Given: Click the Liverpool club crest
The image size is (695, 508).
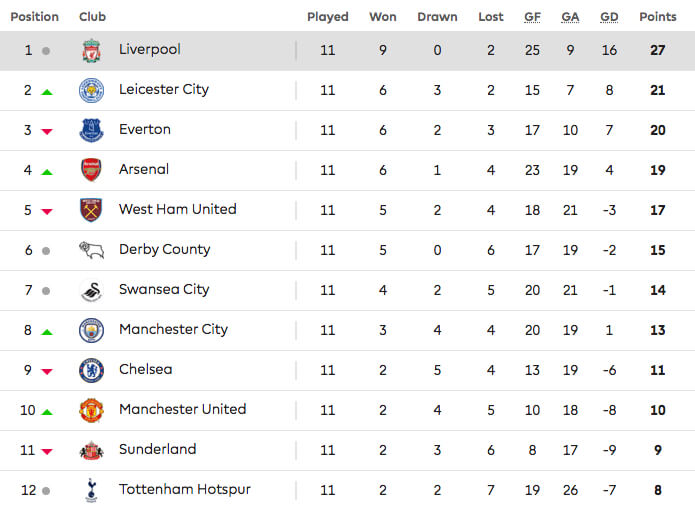Looking at the screenshot, I should [91, 51].
